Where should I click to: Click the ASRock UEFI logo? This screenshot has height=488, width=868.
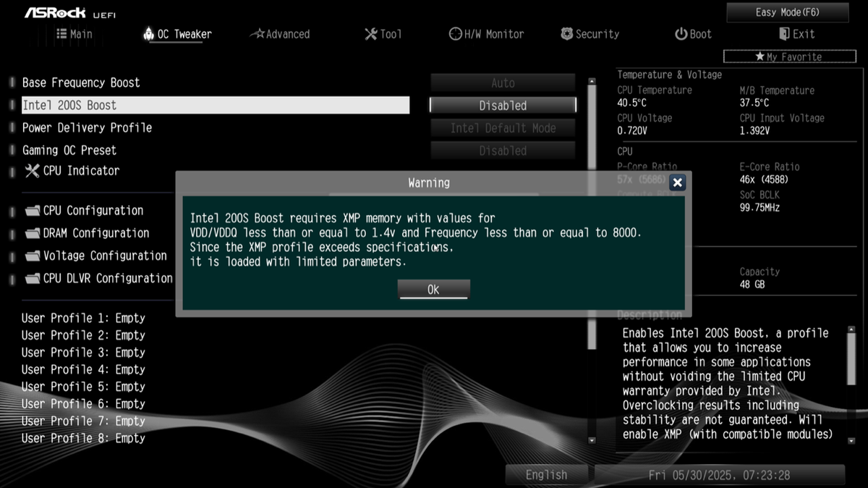click(x=69, y=13)
